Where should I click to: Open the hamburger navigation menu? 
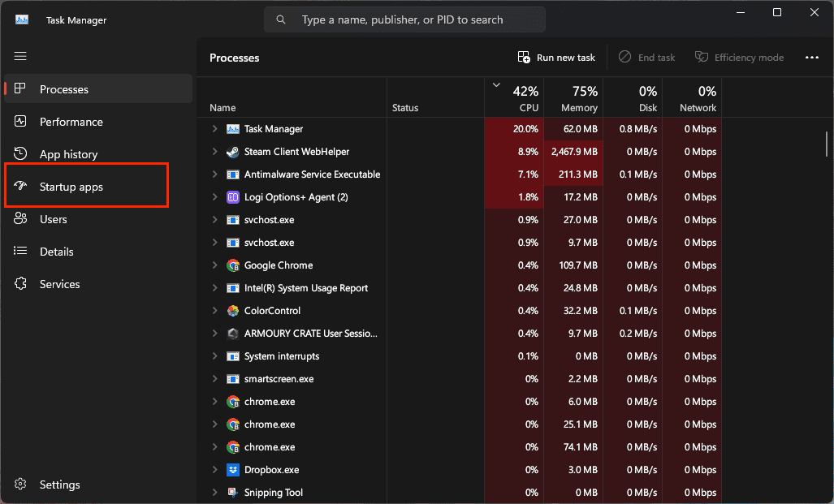(20, 56)
